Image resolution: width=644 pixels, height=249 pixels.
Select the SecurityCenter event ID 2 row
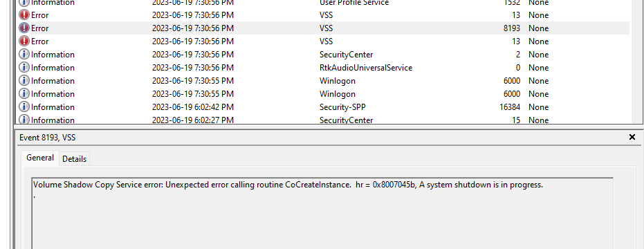pyautogui.click(x=322, y=54)
